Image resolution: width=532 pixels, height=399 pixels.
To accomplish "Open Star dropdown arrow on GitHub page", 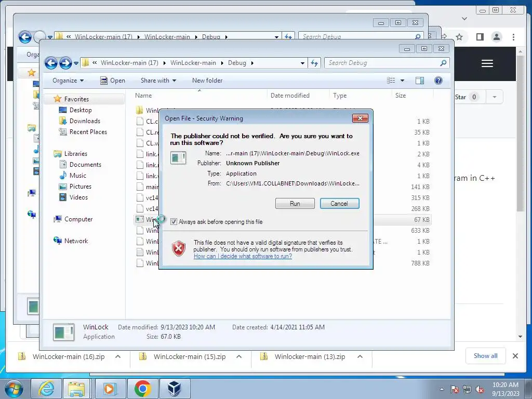I will coord(495,97).
